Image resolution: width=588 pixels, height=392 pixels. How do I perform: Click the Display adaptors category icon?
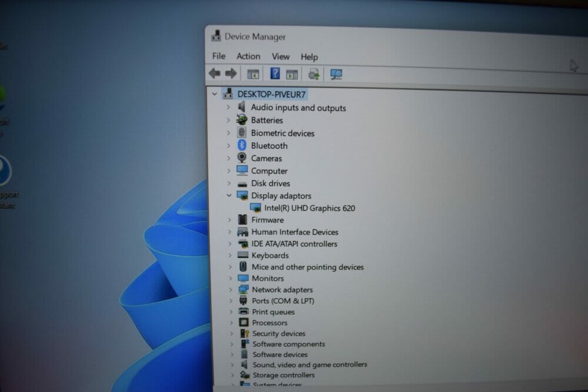coord(242,195)
